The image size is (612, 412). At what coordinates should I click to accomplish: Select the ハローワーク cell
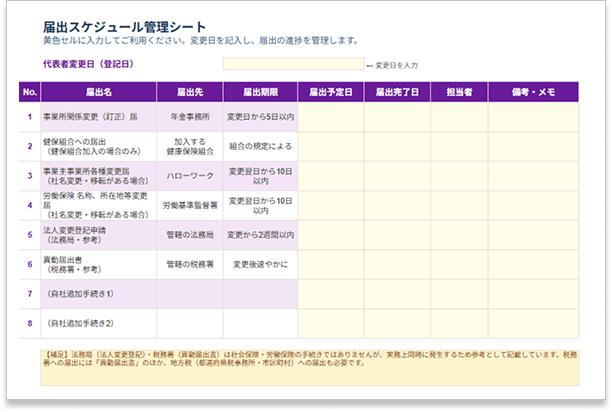190,176
